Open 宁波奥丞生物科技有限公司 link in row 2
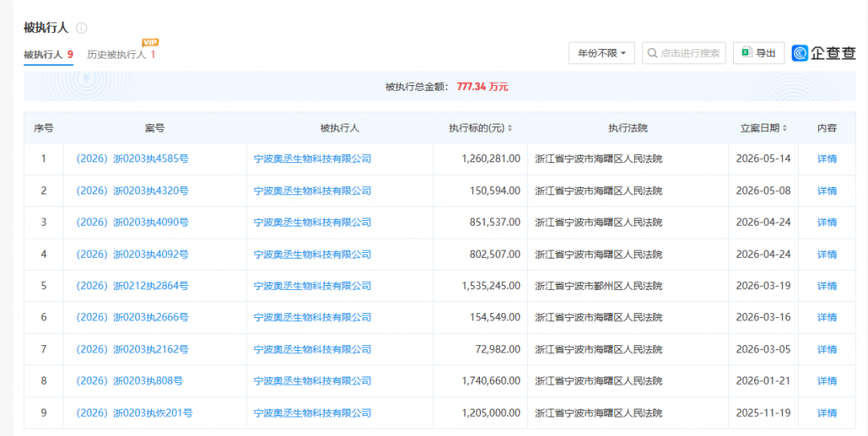This screenshot has width=868, height=436. [312, 191]
